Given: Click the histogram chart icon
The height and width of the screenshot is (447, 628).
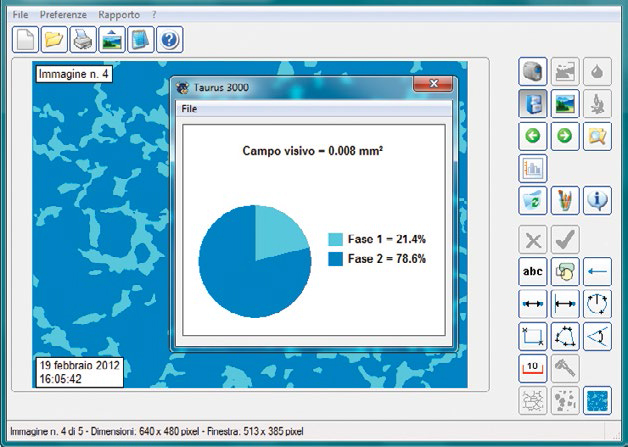Looking at the screenshot, I should [x=533, y=168].
